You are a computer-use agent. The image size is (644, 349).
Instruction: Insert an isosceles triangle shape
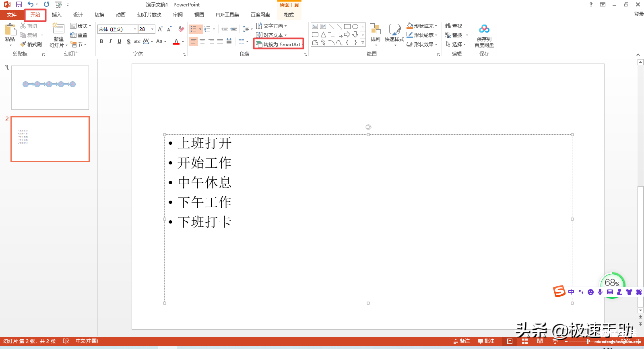point(323,35)
